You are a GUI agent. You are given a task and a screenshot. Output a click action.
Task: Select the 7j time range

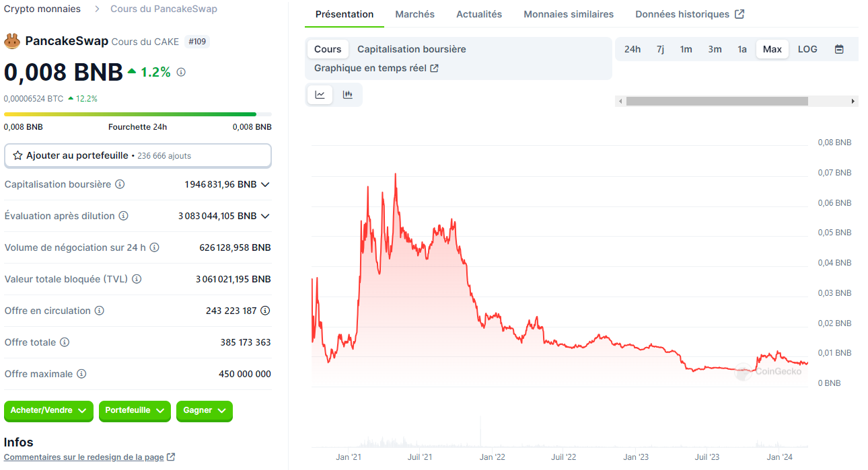(x=660, y=49)
